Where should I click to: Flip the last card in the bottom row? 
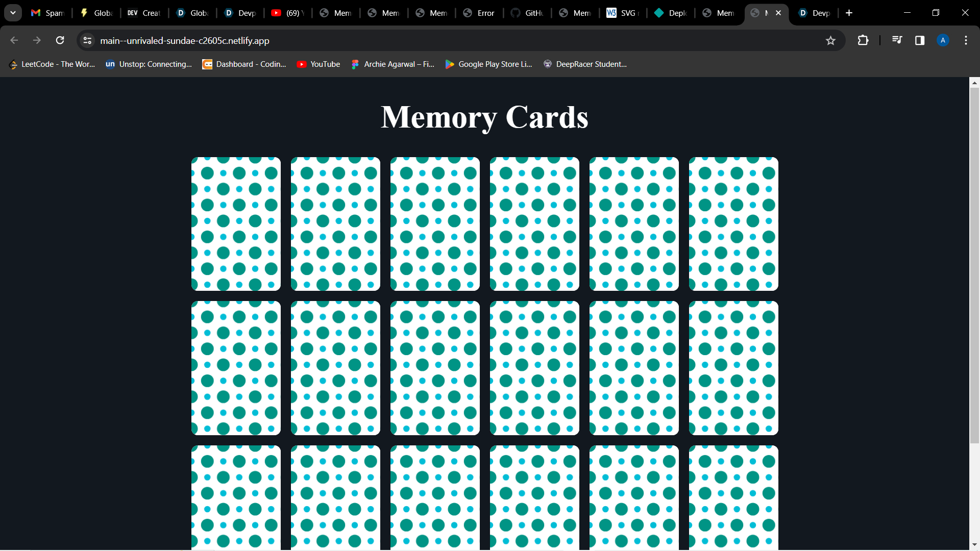pyautogui.click(x=733, y=497)
